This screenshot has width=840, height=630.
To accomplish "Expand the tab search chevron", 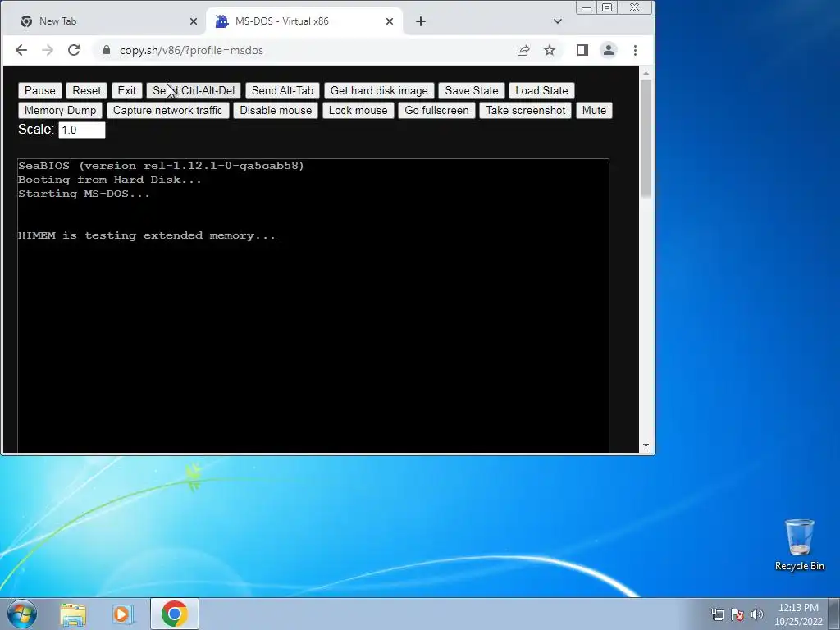I will tap(558, 21).
